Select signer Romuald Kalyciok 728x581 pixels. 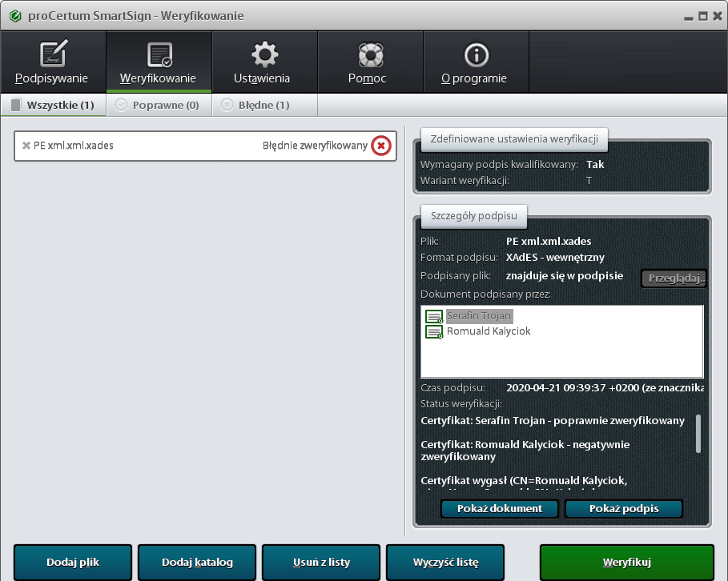click(x=489, y=331)
